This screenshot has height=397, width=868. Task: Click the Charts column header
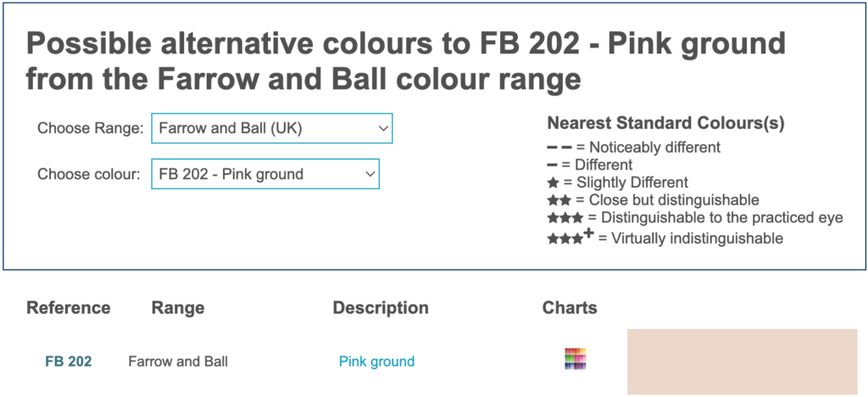pos(570,308)
